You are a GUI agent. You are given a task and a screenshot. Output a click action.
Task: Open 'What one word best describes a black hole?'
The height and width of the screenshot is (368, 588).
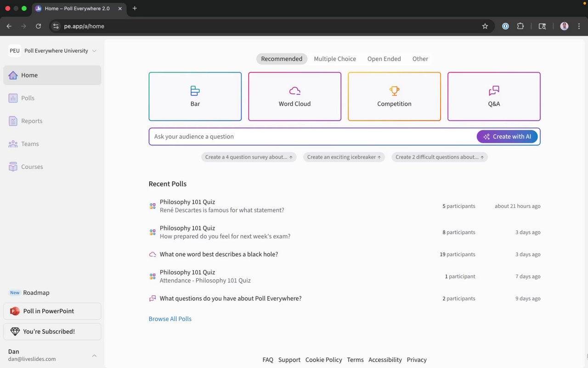click(219, 254)
